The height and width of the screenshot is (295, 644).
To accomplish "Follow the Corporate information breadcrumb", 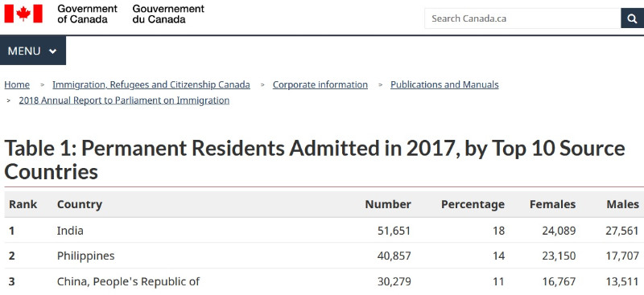I will tap(320, 84).
